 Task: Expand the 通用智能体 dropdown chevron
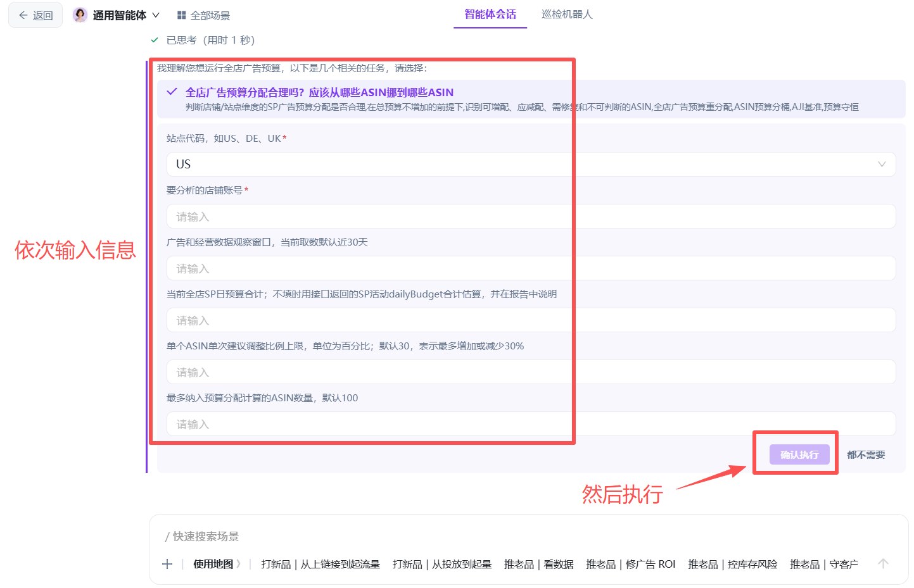(x=156, y=15)
